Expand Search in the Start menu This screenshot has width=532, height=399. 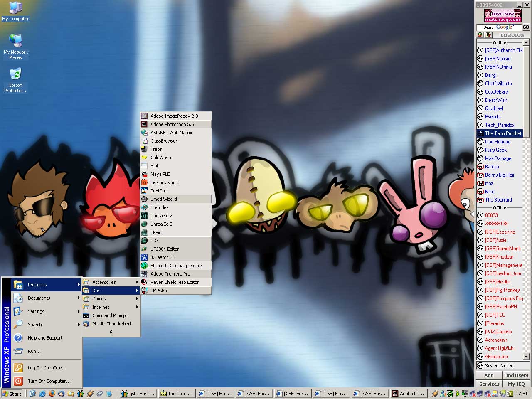[46, 325]
